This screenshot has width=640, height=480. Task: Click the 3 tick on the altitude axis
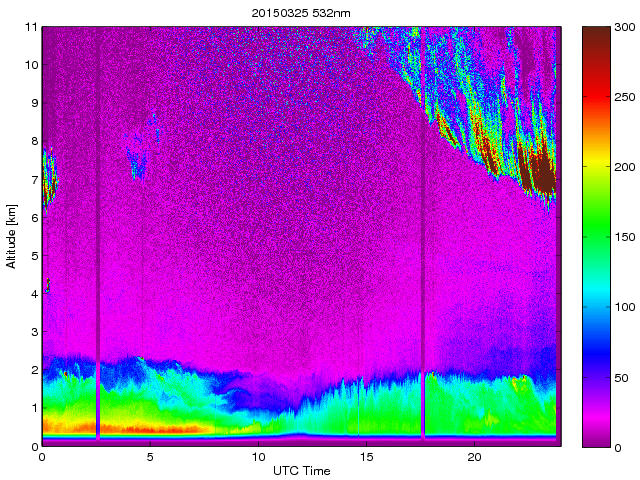click(x=34, y=332)
